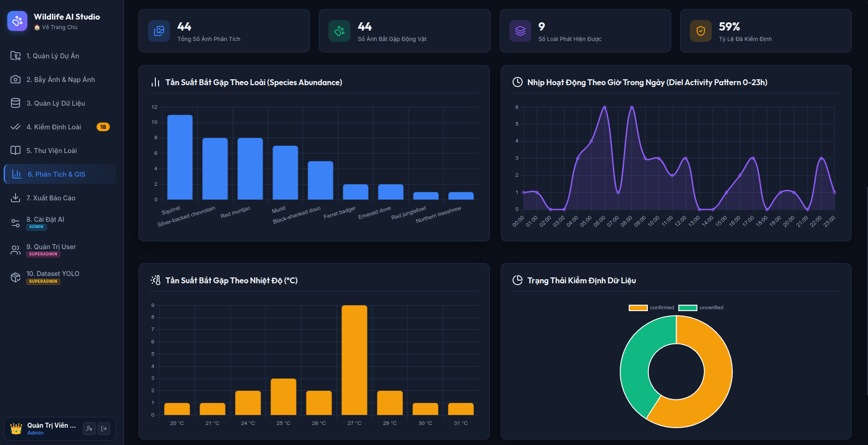This screenshot has height=445, width=868.
Task: Click the 12:00 hour label on activity chart
Action: point(680,221)
